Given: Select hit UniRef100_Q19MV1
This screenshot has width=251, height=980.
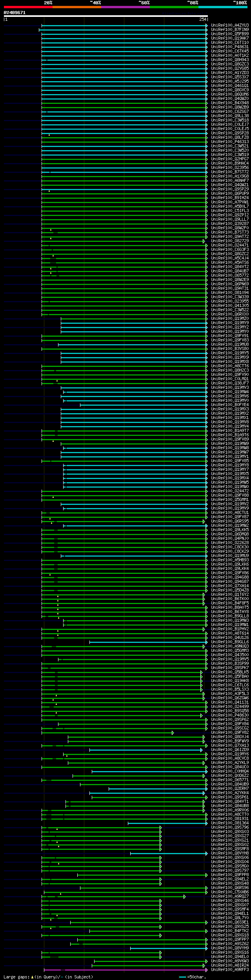Looking at the screenshot, I should 230,456.
